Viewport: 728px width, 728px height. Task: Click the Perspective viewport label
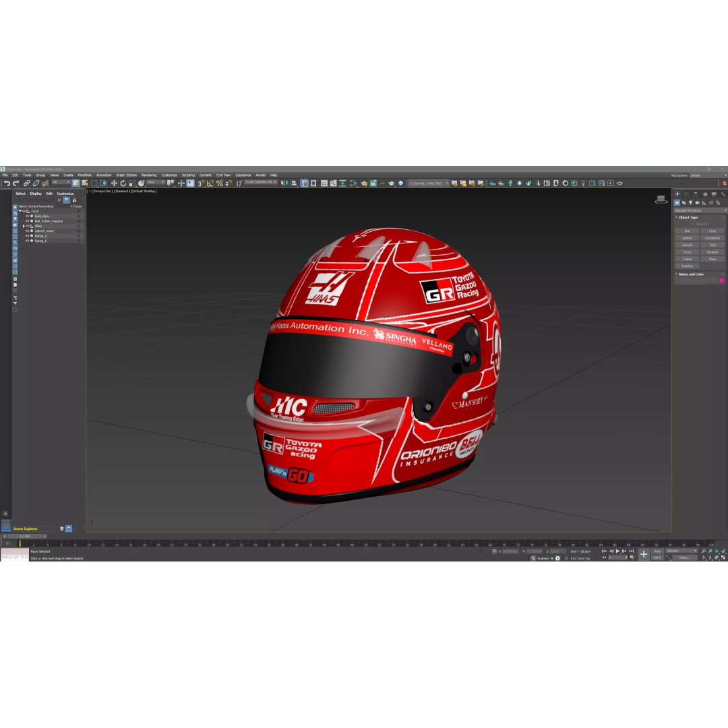coord(102,191)
